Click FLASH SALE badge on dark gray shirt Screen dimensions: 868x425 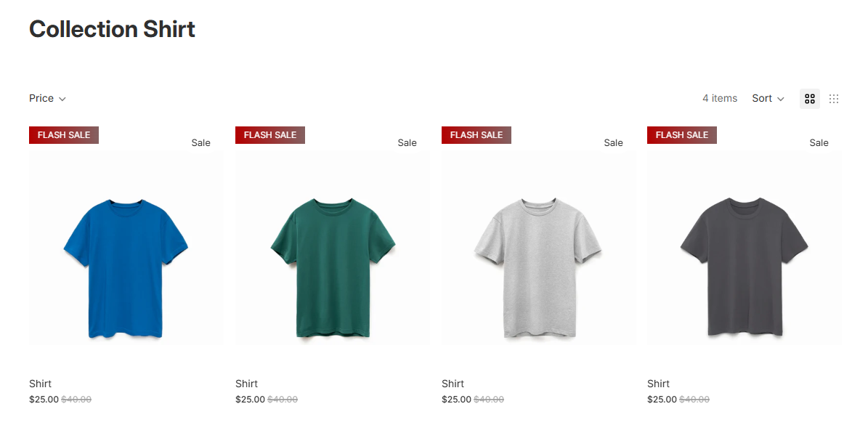pos(682,135)
